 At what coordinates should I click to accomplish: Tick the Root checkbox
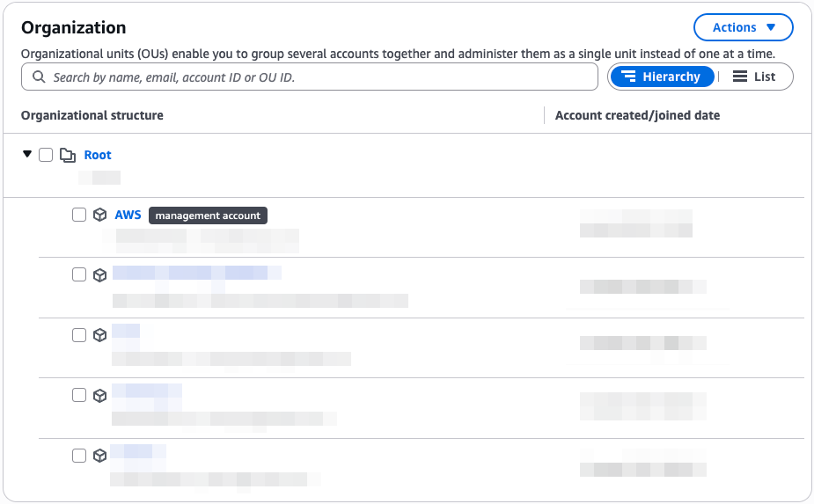[x=46, y=155]
